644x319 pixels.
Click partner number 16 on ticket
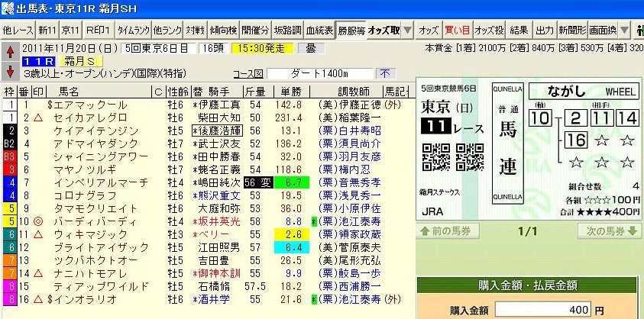pyautogui.click(x=576, y=140)
